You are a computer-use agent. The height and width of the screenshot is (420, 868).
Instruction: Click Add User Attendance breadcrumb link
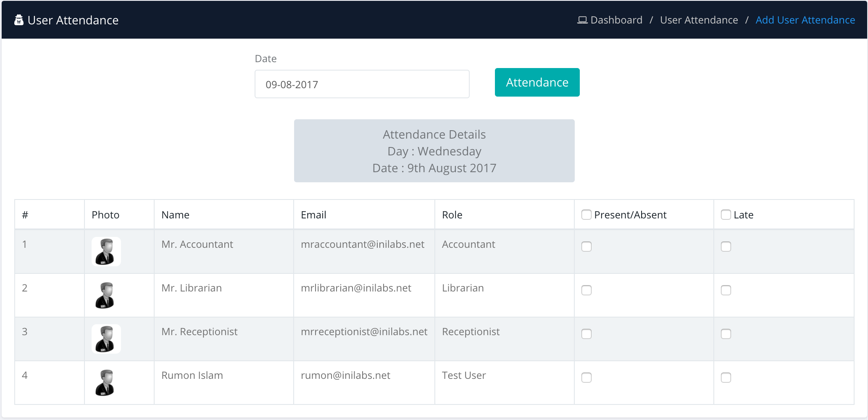(805, 20)
